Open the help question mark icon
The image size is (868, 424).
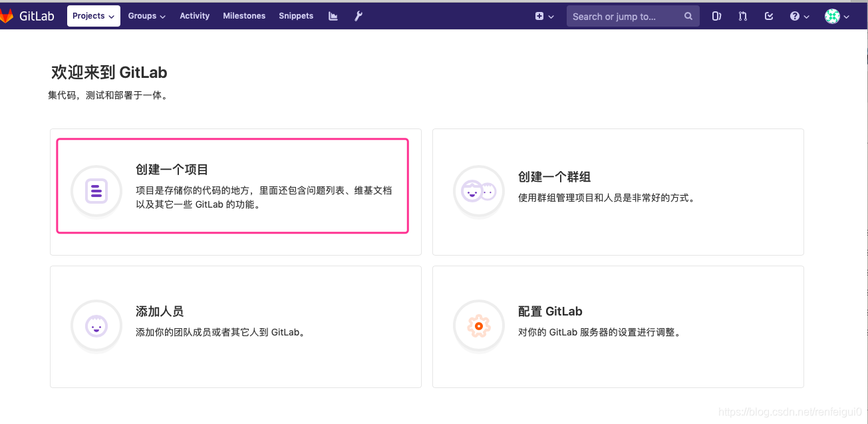pyautogui.click(x=796, y=15)
